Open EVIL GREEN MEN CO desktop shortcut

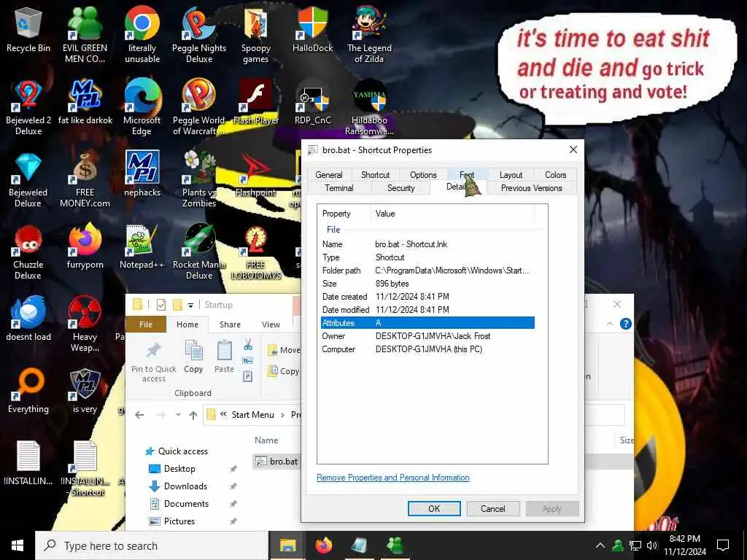pyautogui.click(x=85, y=35)
